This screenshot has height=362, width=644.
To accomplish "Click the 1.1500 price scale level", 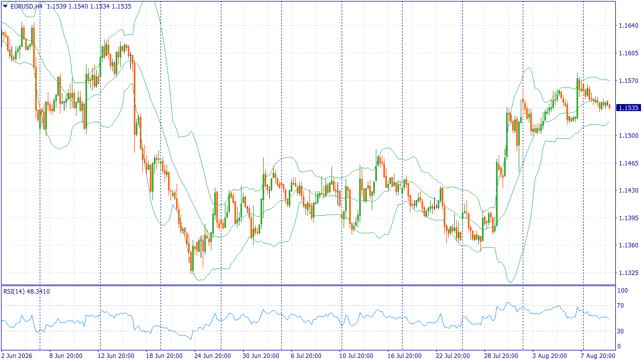I will click(628, 135).
